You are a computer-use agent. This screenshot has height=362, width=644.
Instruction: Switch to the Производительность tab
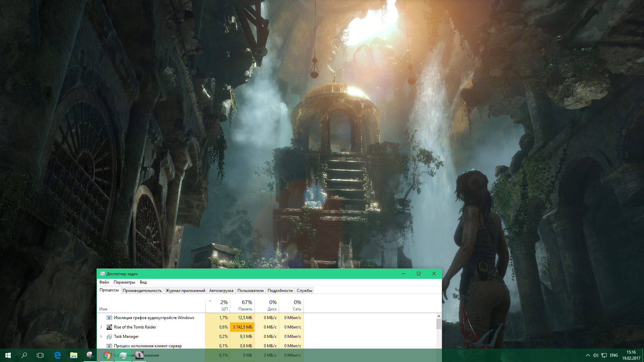[142, 291]
